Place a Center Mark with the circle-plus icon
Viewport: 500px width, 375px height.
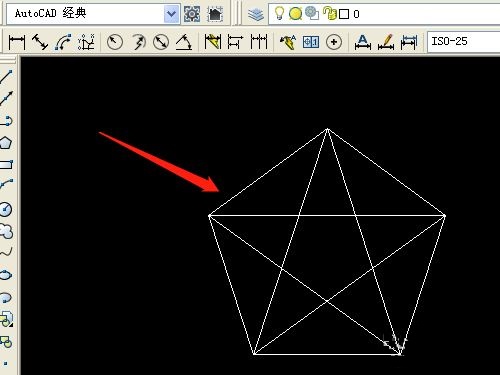(x=334, y=42)
